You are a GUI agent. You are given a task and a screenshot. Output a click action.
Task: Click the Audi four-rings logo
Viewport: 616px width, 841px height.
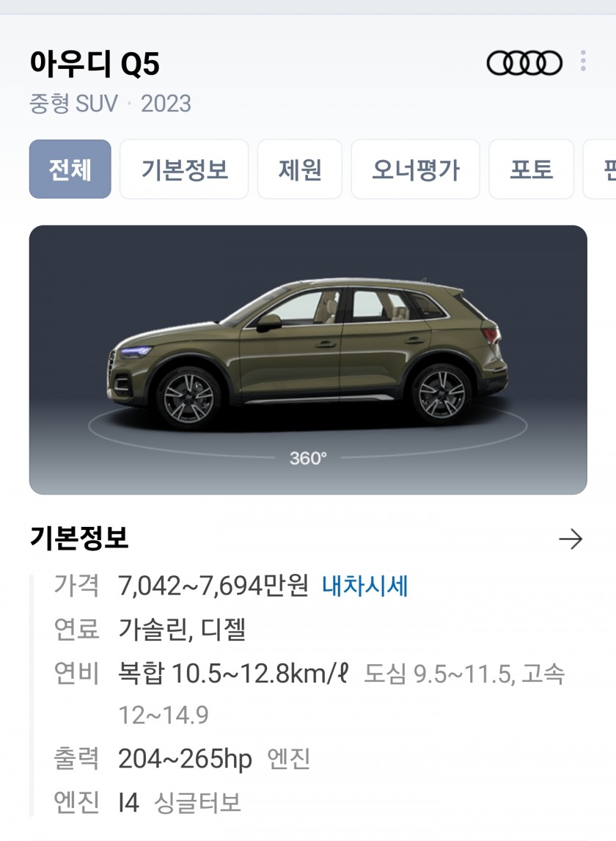click(524, 63)
